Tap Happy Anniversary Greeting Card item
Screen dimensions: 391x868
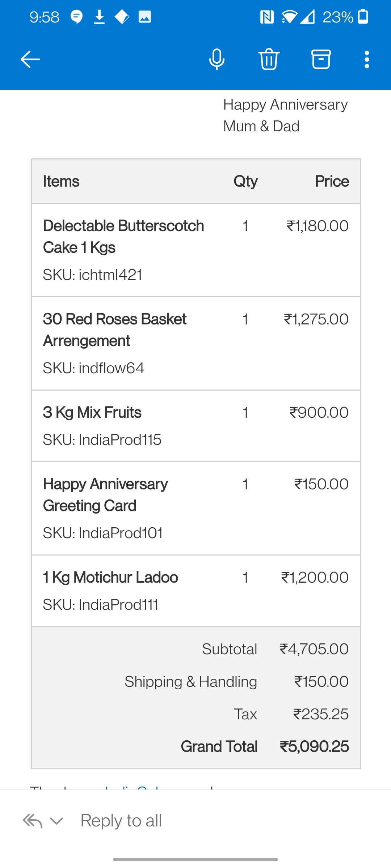pyautogui.click(x=105, y=495)
